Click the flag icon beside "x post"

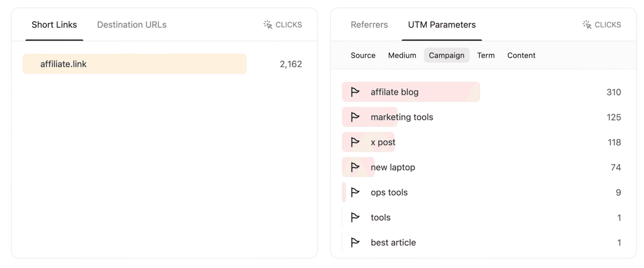click(x=355, y=142)
